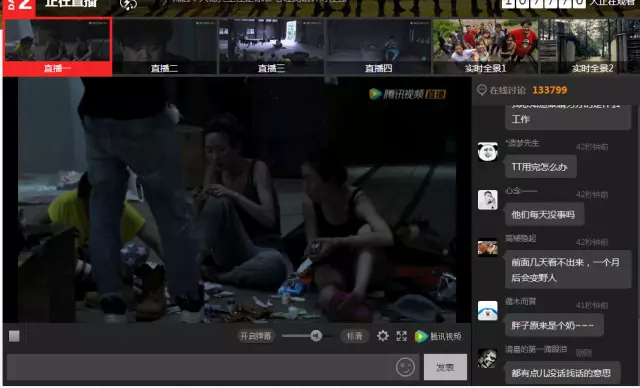
Task: Open the 实时全景1 panorama thumbnail
Action: point(485,47)
